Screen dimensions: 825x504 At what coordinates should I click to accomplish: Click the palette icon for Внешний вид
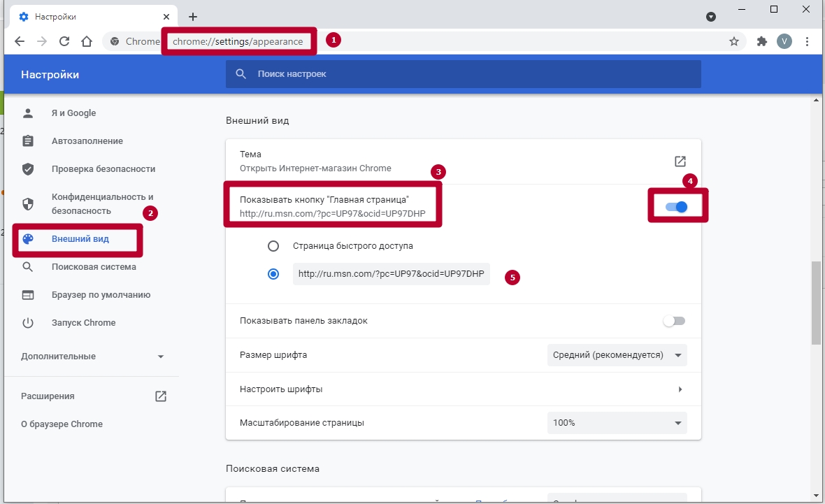tap(28, 239)
